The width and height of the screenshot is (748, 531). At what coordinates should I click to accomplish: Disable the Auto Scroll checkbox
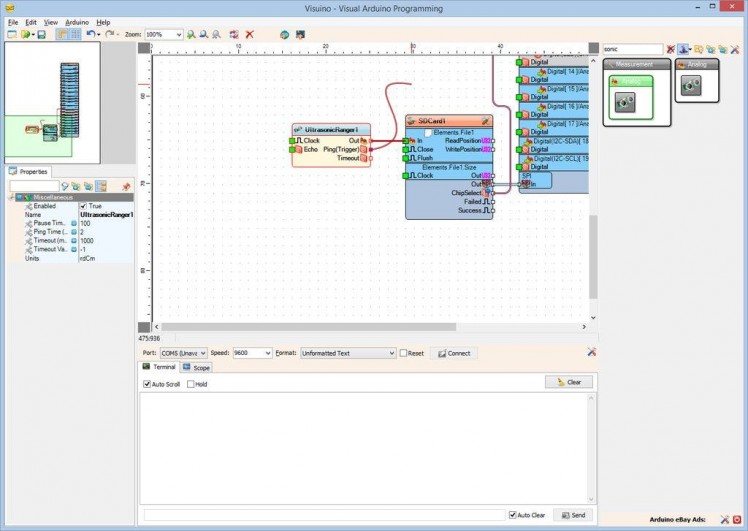(x=147, y=384)
